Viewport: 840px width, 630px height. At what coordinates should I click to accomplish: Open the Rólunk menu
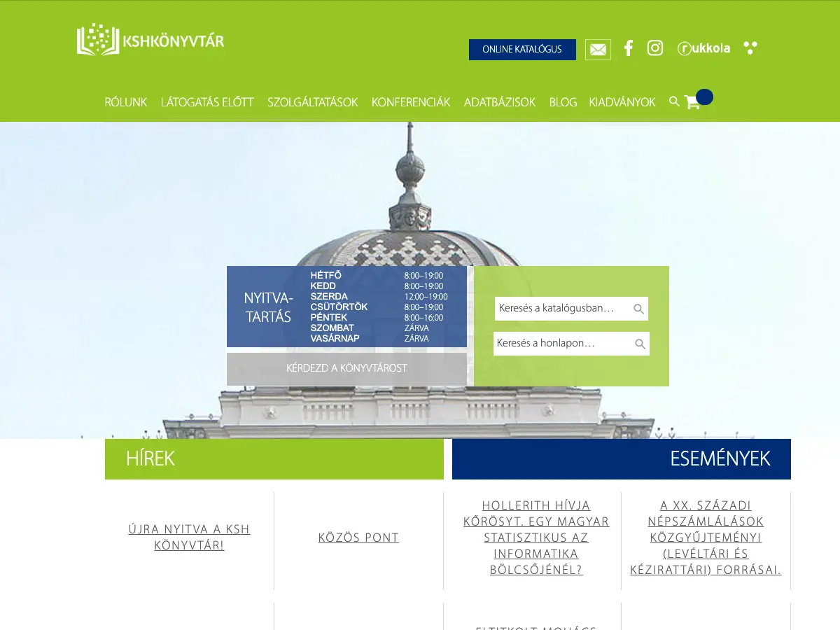pyautogui.click(x=126, y=102)
